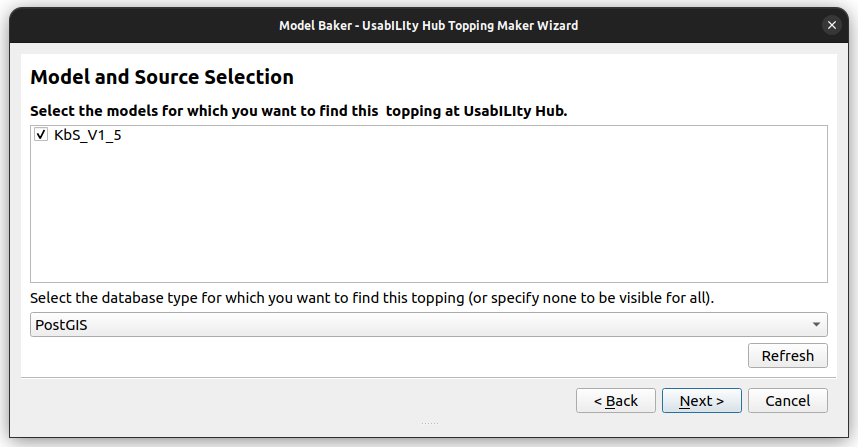This screenshot has width=858, height=447.
Task: Click empty space in the models list
Action: 428,215
